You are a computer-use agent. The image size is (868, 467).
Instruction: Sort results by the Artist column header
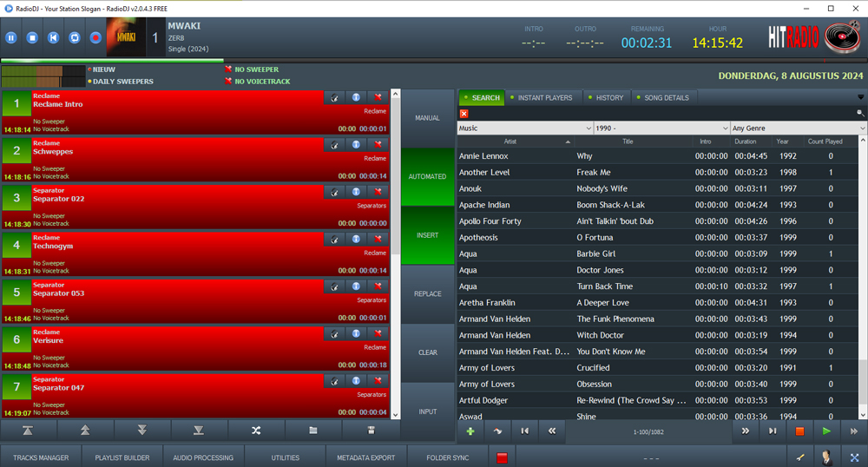click(x=516, y=141)
